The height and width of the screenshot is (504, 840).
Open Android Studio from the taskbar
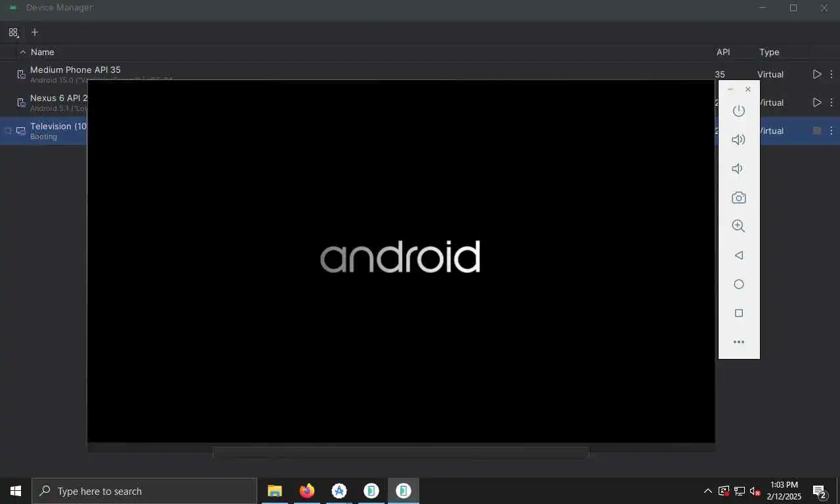[x=339, y=491]
